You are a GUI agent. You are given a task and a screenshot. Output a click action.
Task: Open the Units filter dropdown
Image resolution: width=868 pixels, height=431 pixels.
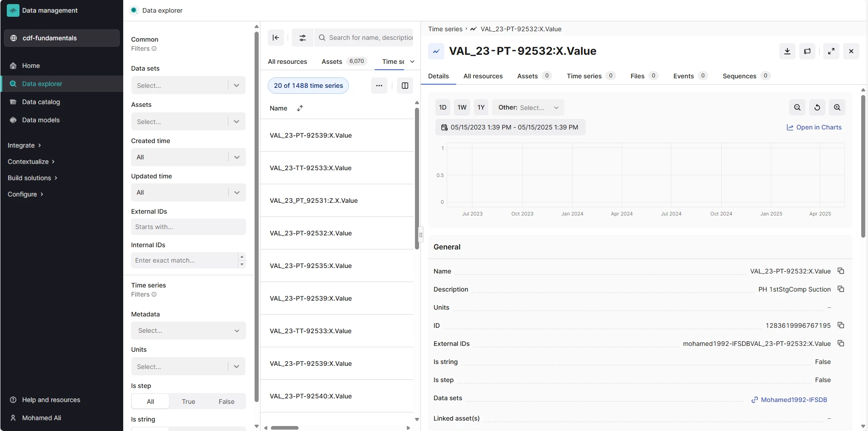(188, 367)
